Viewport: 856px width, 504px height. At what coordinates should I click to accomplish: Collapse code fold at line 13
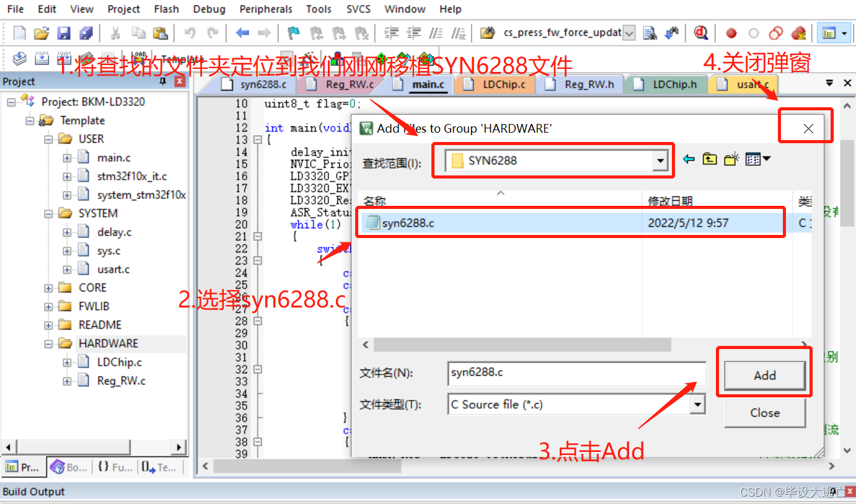pyautogui.click(x=257, y=140)
